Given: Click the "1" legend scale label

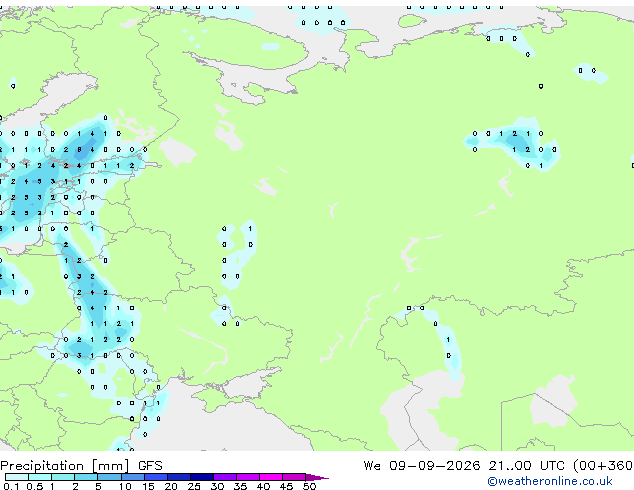Looking at the screenshot, I should 52,486.
